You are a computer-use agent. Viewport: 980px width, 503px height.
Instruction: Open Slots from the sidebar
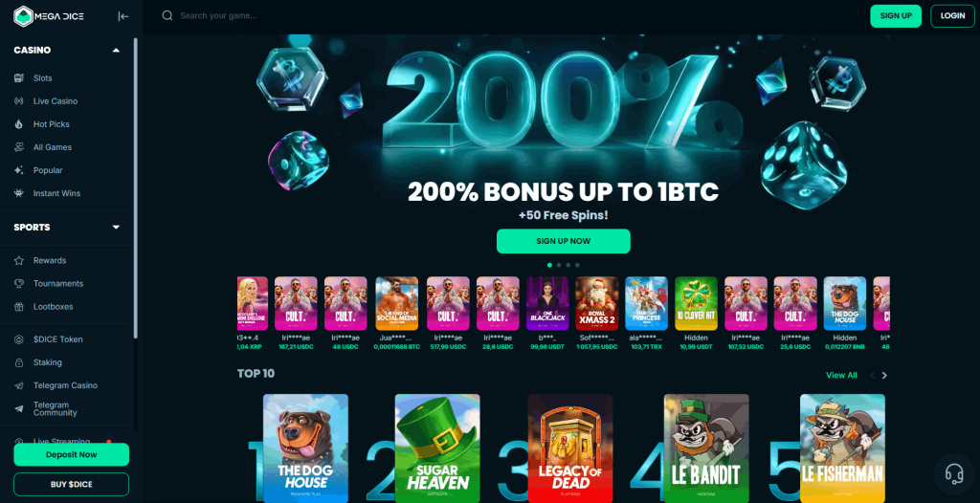(x=42, y=78)
